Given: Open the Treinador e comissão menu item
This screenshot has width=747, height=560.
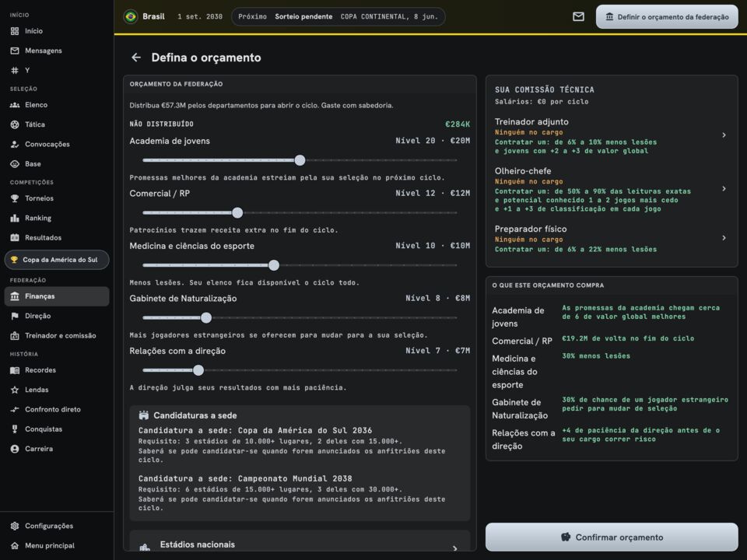Looking at the screenshot, I should coord(57,336).
